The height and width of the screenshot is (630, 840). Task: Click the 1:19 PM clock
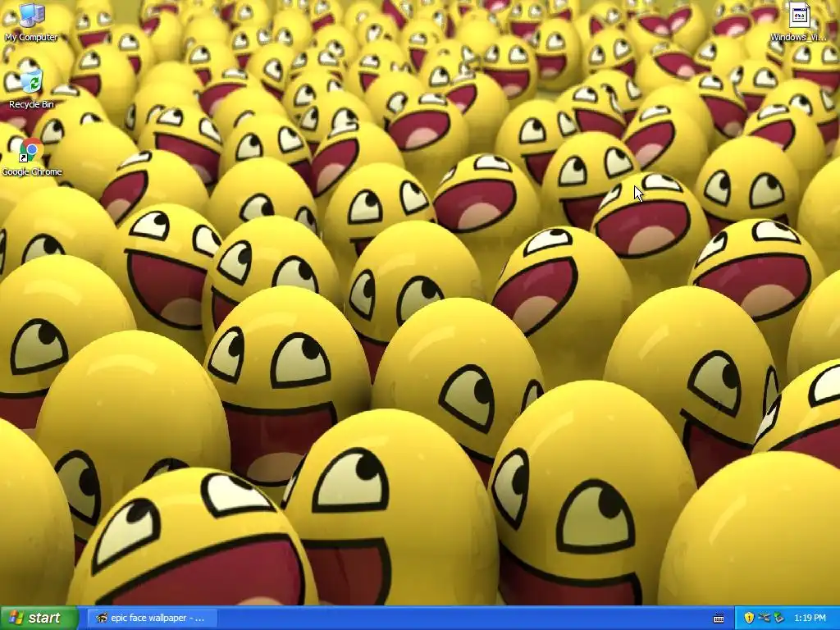tap(810, 618)
